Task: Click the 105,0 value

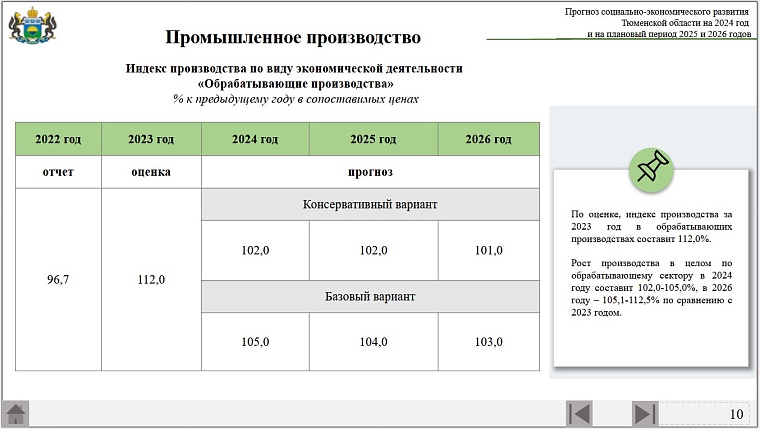Action: (x=255, y=342)
